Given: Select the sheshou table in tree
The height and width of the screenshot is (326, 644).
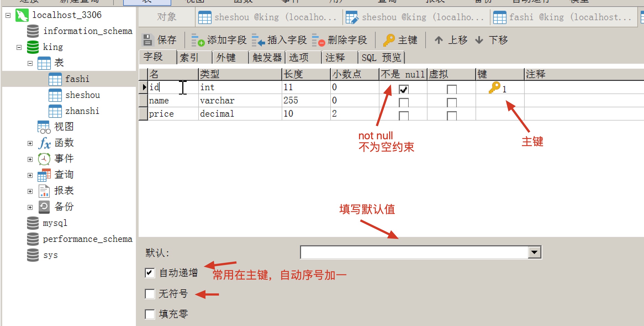Looking at the screenshot, I should point(82,95).
